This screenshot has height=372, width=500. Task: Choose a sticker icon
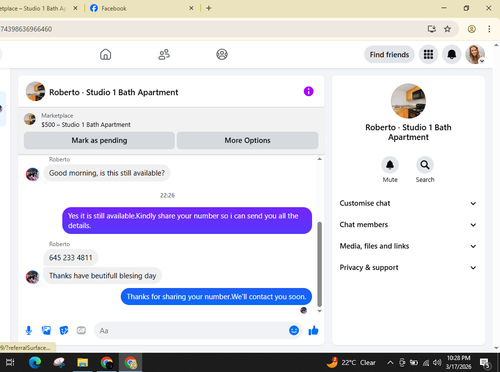[x=64, y=330]
